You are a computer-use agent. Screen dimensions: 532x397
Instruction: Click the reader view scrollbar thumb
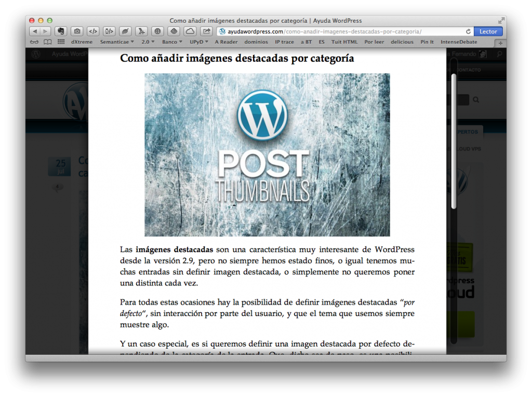[x=454, y=141]
